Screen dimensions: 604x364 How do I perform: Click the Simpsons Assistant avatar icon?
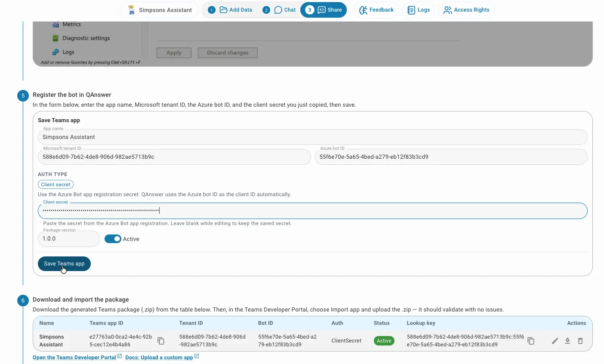coord(132,9)
